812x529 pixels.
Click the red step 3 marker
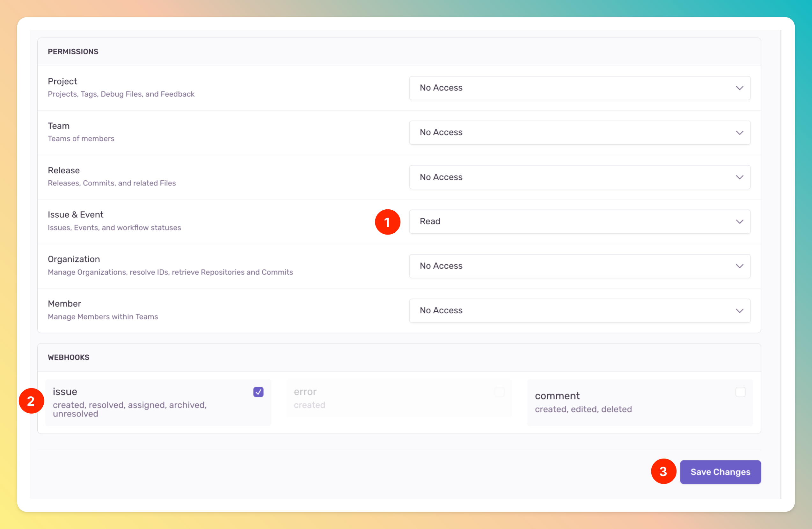(x=663, y=471)
